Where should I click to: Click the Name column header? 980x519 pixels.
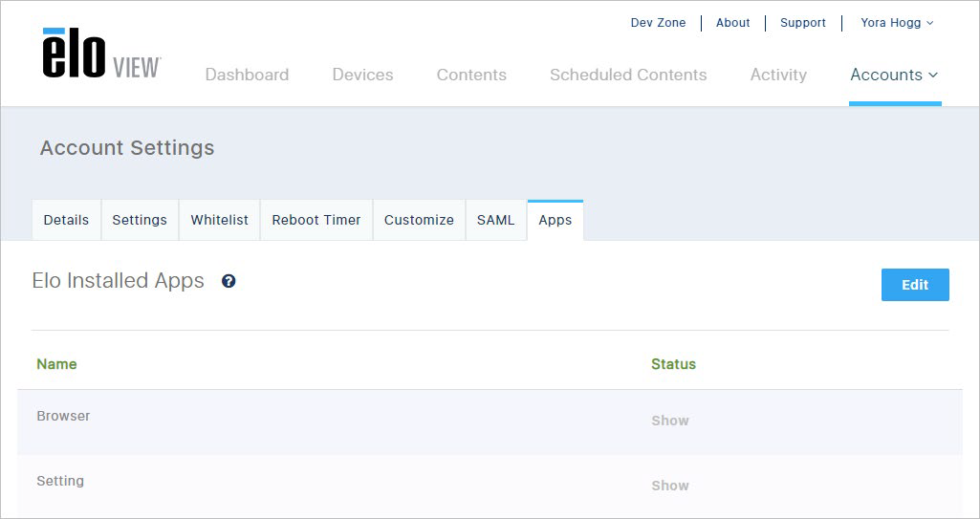pos(56,364)
